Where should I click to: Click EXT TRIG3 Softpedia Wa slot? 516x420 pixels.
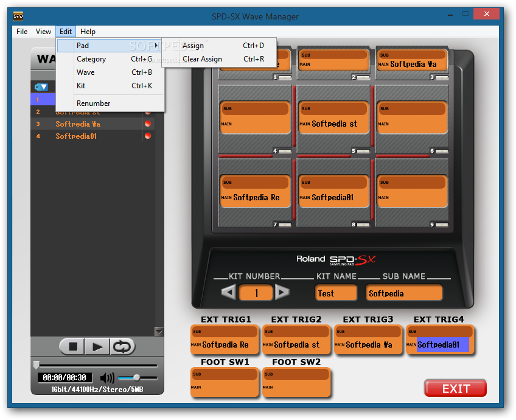368,340
